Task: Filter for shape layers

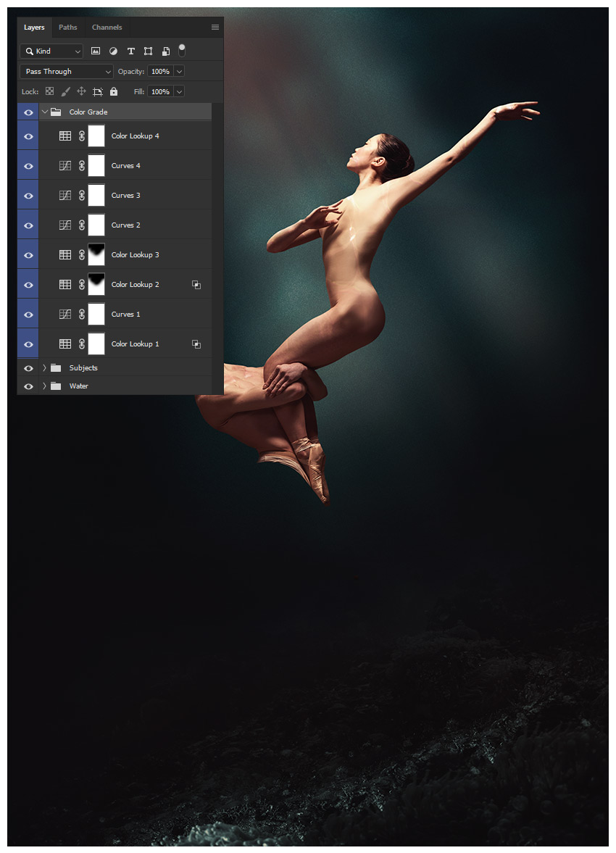Action: (148, 51)
